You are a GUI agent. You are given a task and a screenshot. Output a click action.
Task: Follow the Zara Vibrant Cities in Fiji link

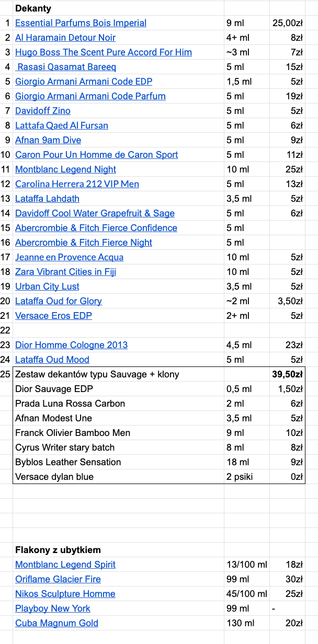(x=65, y=272)
